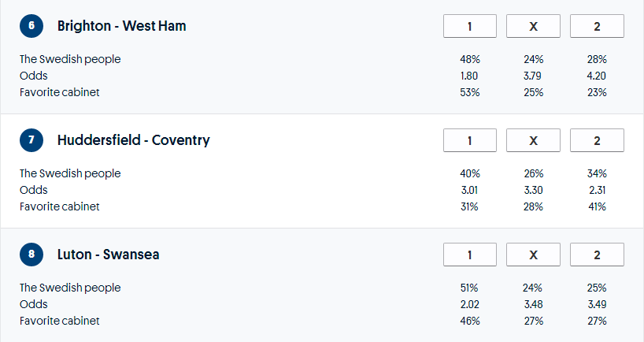This screenshot has height=342, width=644.
Task: Choose 1 for Luton - Swansea
Action: 470,255
